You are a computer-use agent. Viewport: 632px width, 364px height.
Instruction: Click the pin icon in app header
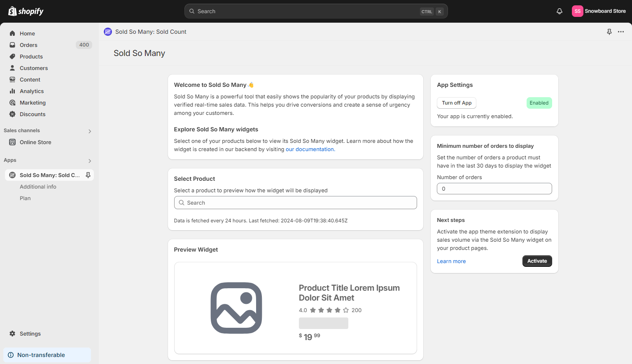click(x=609, y=32)
